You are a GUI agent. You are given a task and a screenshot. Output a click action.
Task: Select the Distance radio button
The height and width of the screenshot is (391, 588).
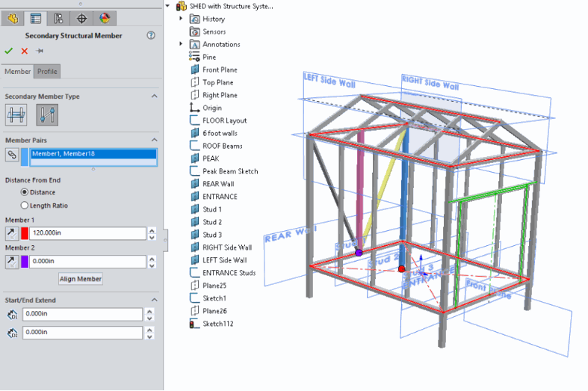point(25,192)
